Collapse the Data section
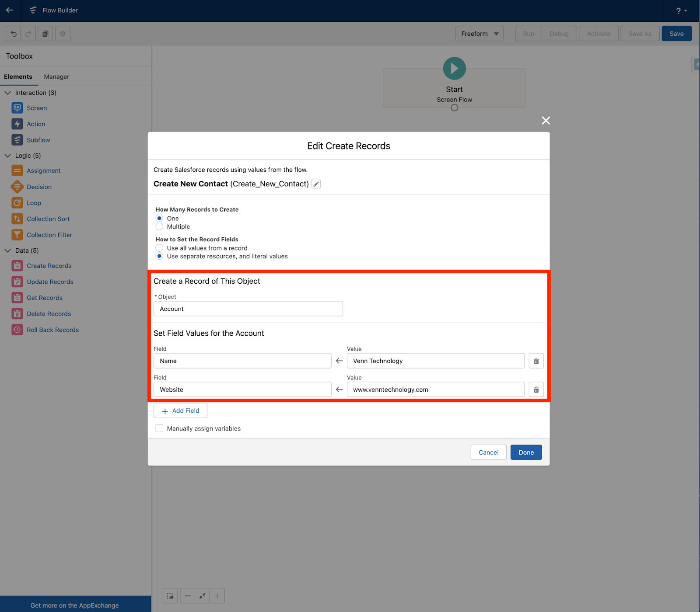Image resolution: width=700 pixels, height=612 pixels. [7, 250]
